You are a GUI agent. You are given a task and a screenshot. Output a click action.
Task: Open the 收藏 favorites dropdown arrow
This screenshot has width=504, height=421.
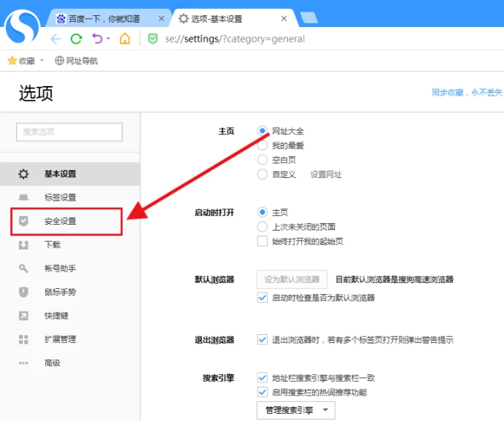tap(42, 61)
